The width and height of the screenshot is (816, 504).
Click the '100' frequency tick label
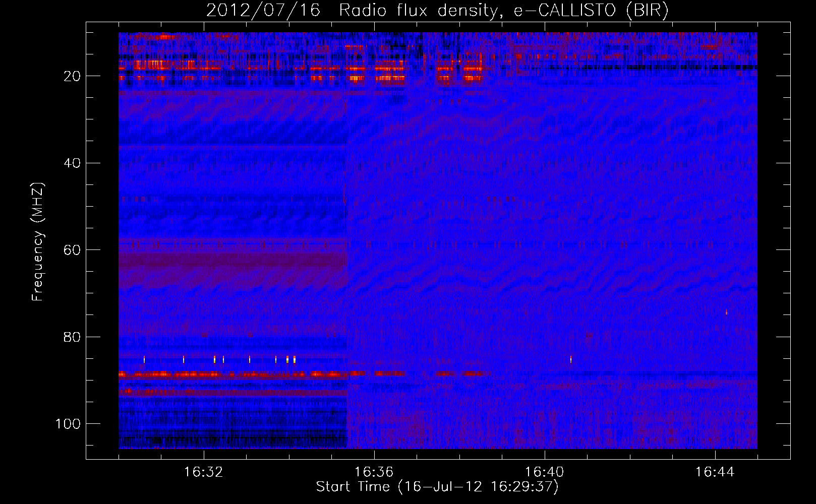coord(68,424)
